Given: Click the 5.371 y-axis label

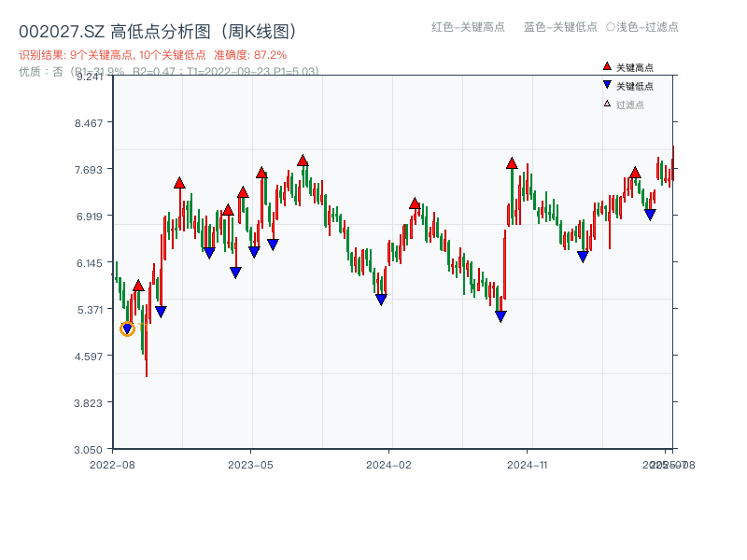Looking at the screenshot, I should tap(90, 310).
